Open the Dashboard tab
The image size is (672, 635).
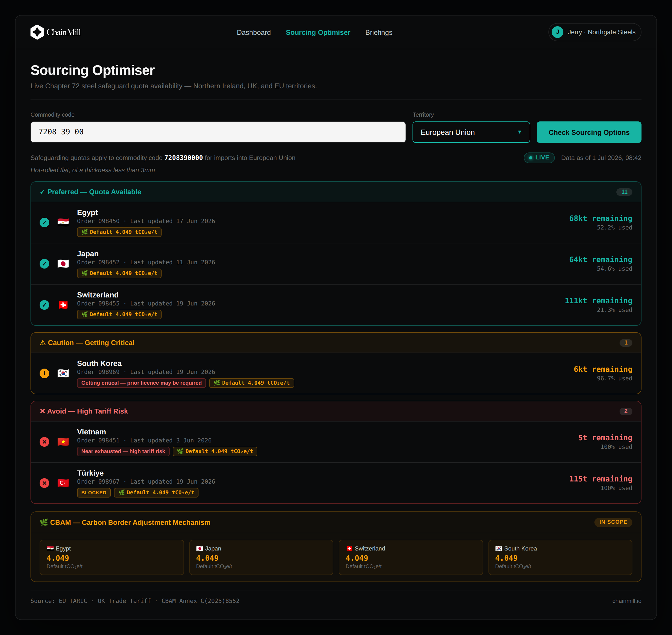[x=254, y=32]
